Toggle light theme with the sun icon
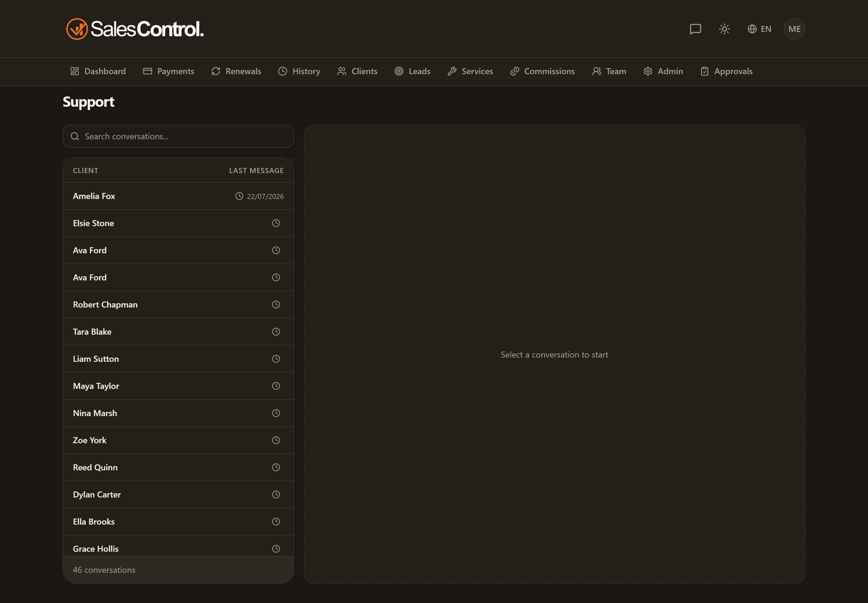The width and height of the screenshot is (868, 603). coord(724,29)
